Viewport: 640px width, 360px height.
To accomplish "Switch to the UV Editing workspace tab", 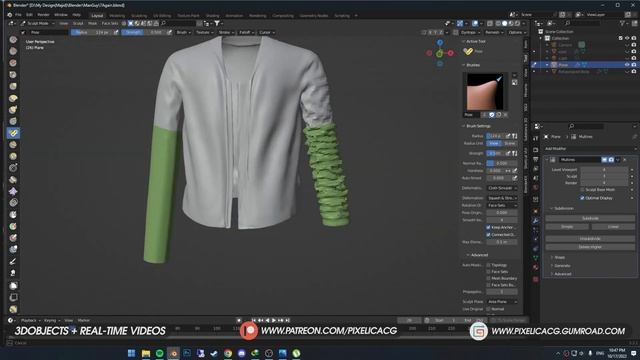I will 162,16.
